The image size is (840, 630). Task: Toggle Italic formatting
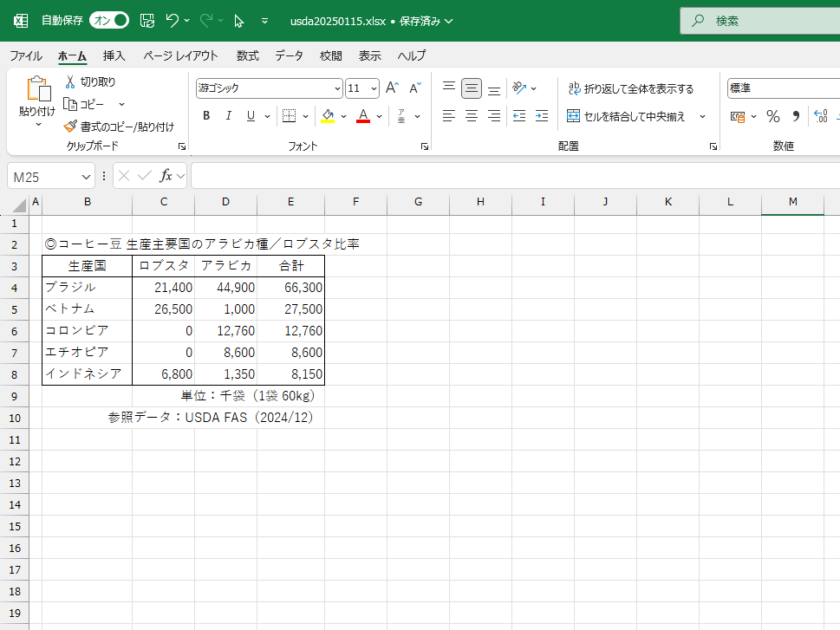[229, 116]
